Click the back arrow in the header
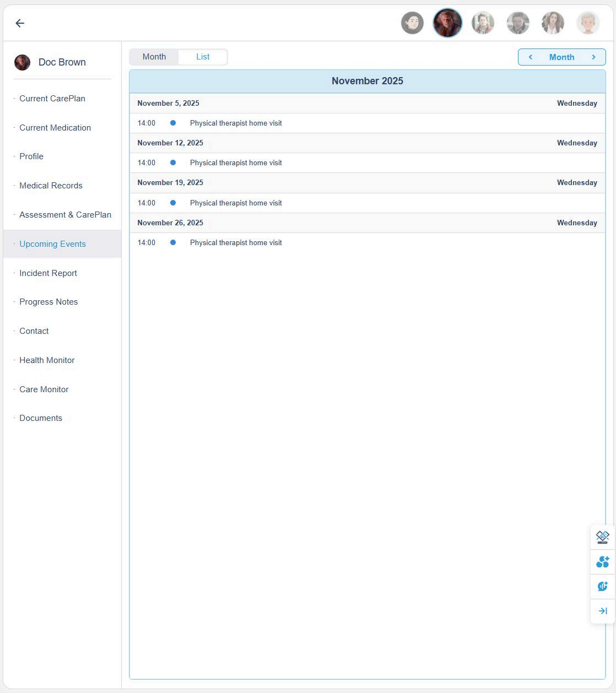 point(20,23)
